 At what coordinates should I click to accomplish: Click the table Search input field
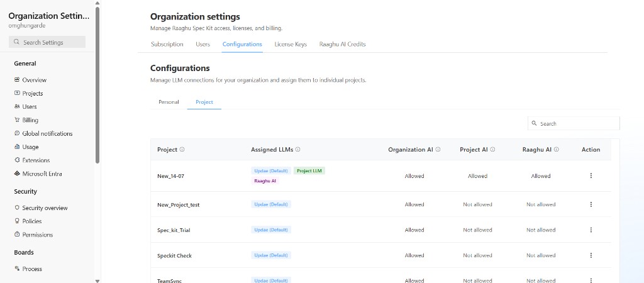(574, 123)
